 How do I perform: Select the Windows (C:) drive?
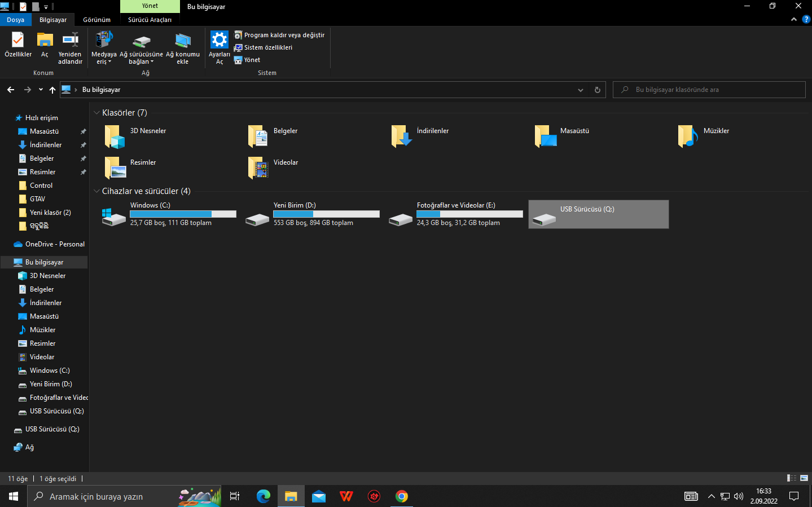point(169,214)
